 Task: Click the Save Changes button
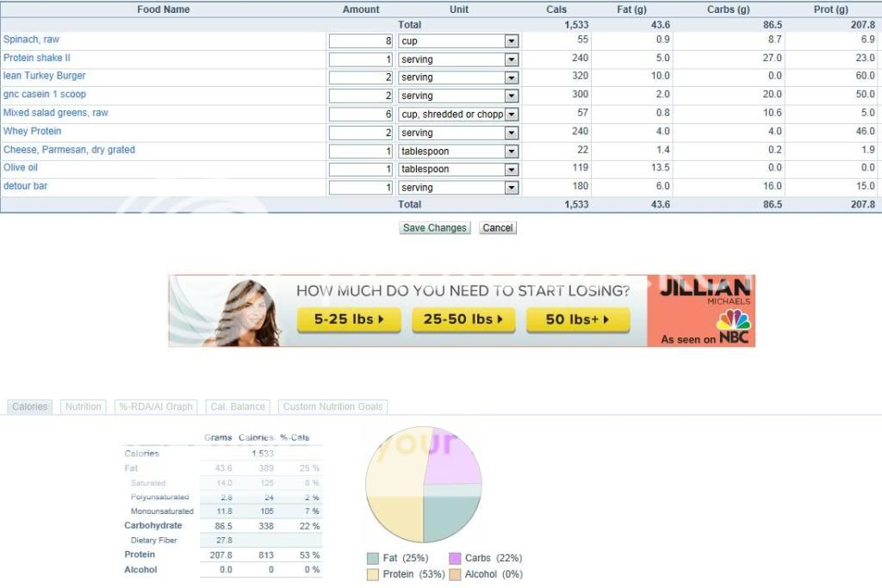tap(435, 228)
